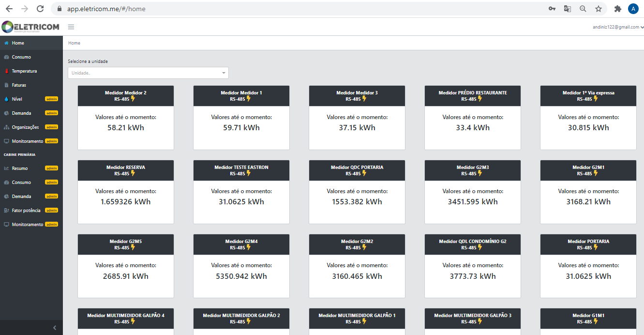Open the Medidor QDL CONDOMÍNIO G2 header

tap(473, 244)
